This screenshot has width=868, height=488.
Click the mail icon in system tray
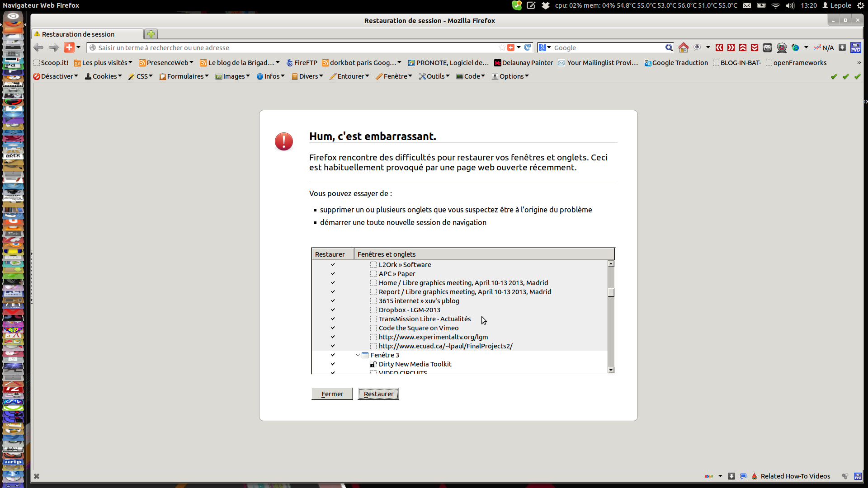747,5
